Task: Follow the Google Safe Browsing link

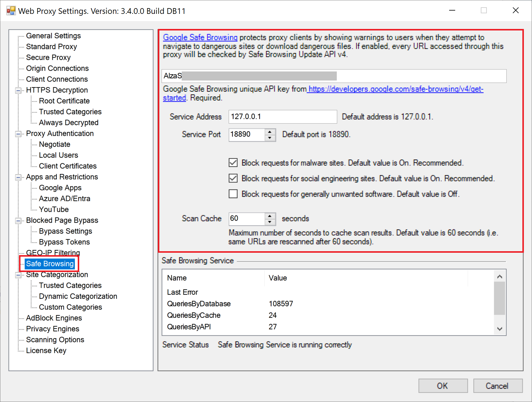Action: 200,37
